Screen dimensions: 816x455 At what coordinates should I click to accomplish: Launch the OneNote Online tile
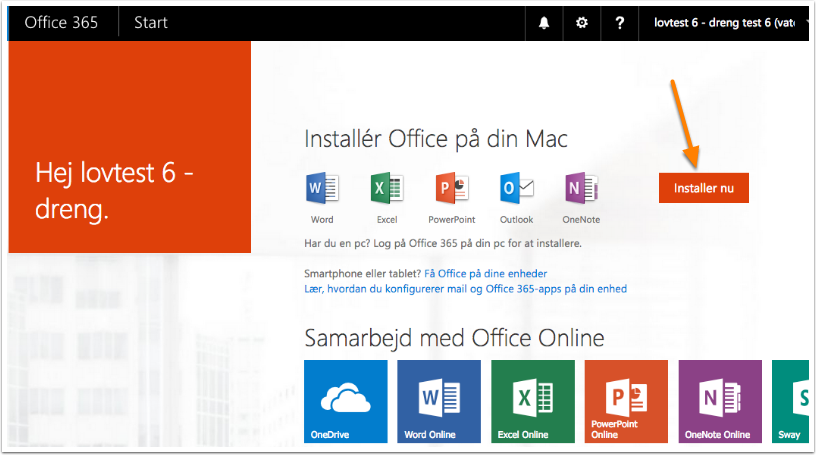[720, 401]
